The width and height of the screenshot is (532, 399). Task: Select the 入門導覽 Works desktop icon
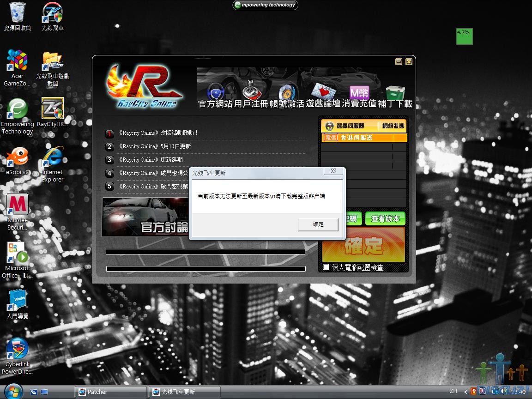coord(17,304)
